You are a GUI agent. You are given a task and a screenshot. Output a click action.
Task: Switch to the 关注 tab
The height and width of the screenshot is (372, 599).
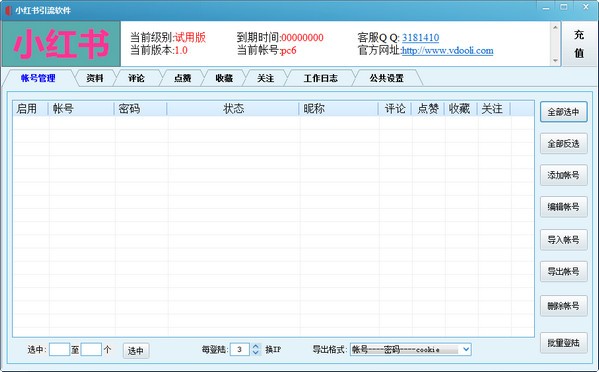coord(266,78)
